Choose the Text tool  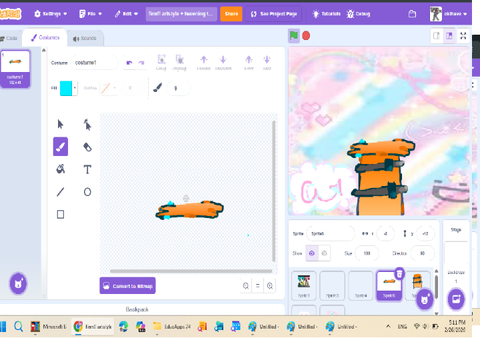[x=87, y=169]
